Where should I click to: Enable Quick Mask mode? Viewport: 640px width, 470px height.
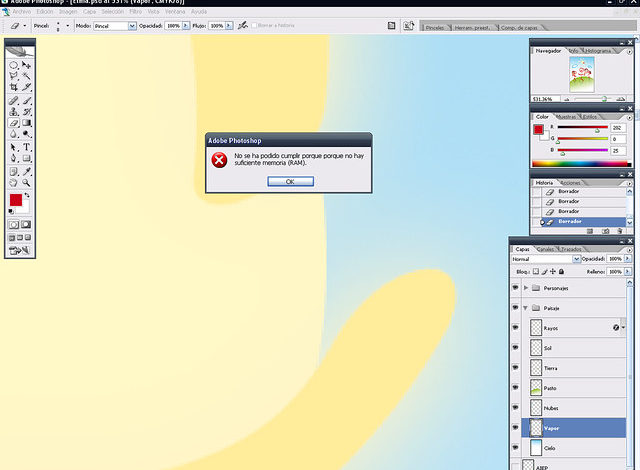point(26,224)
